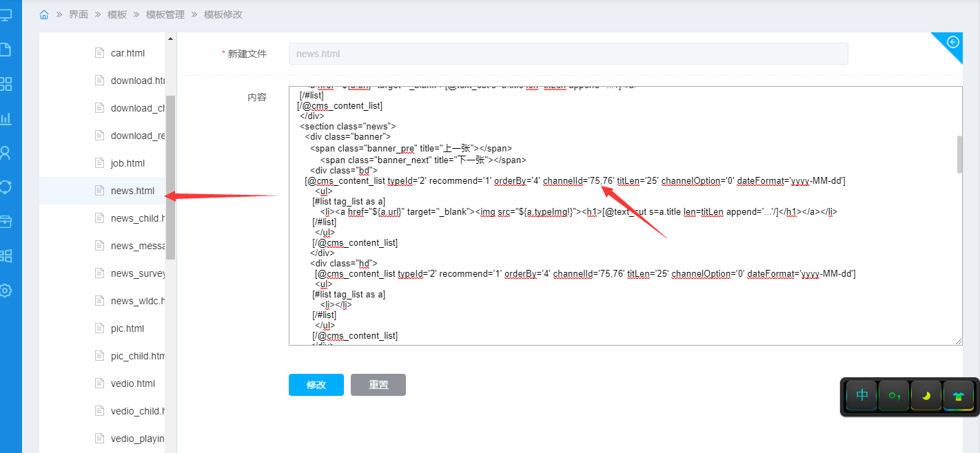Image resolution: width=980 pixels, height=453 pixels.
Task: Open the document icon in left sidebar
Action: (x=6, y=50)
